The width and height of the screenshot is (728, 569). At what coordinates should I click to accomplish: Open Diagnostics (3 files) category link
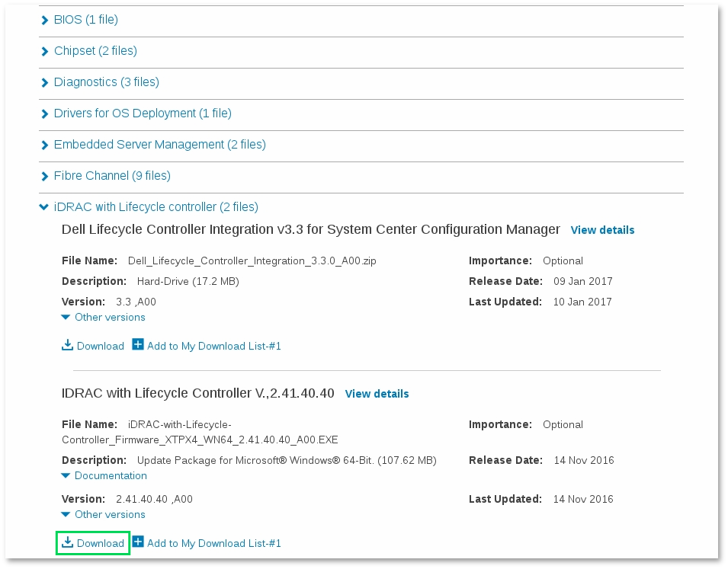pyautogui.click(x=106, y=82)
